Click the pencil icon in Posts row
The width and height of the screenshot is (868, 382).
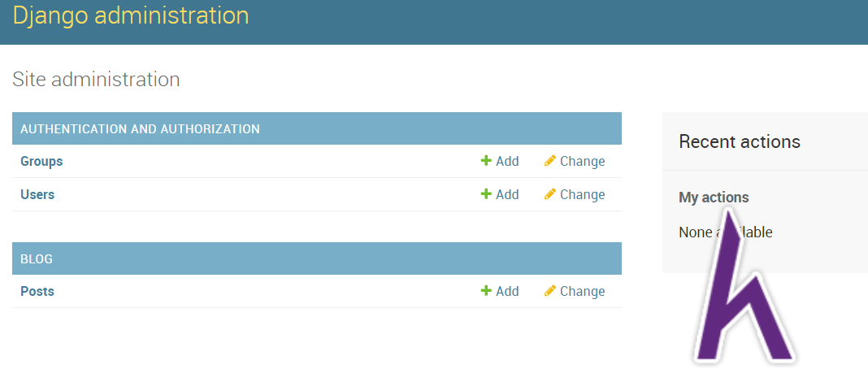pos(549,291)
